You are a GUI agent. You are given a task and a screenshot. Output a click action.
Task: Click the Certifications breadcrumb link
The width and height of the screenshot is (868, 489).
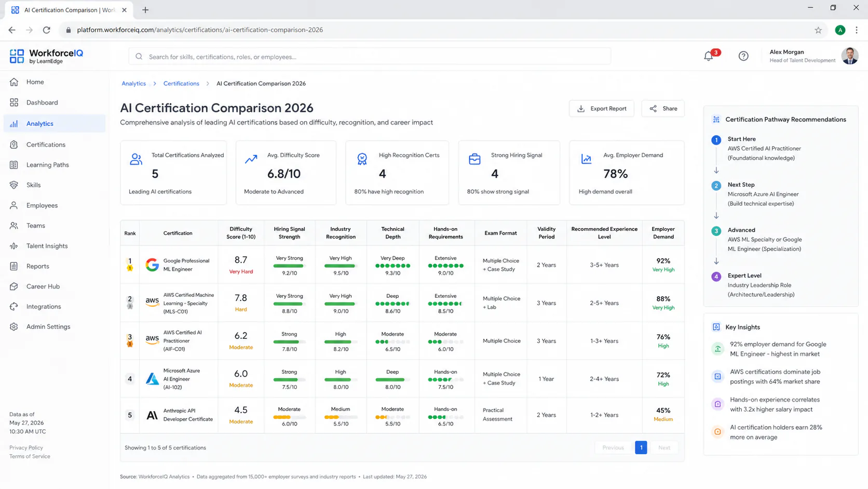point(181,84)
